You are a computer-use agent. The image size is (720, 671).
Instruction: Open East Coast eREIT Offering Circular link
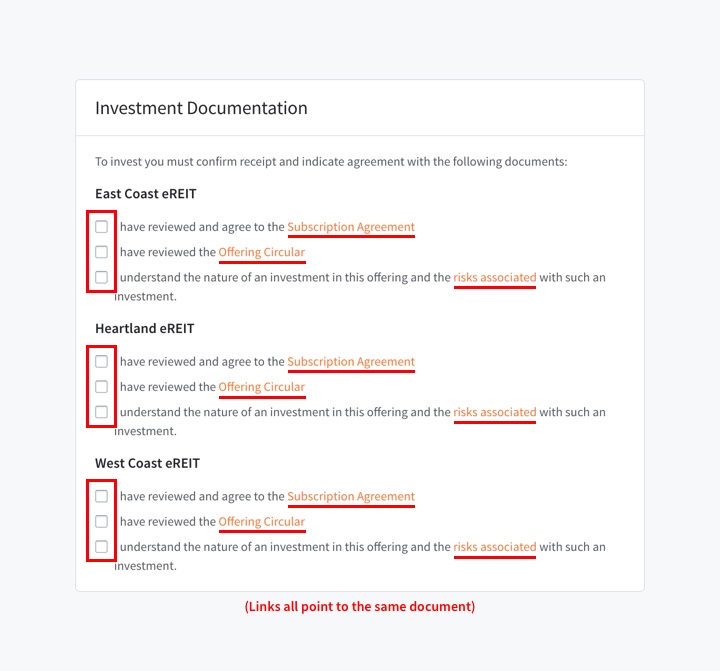coord(261,252)
